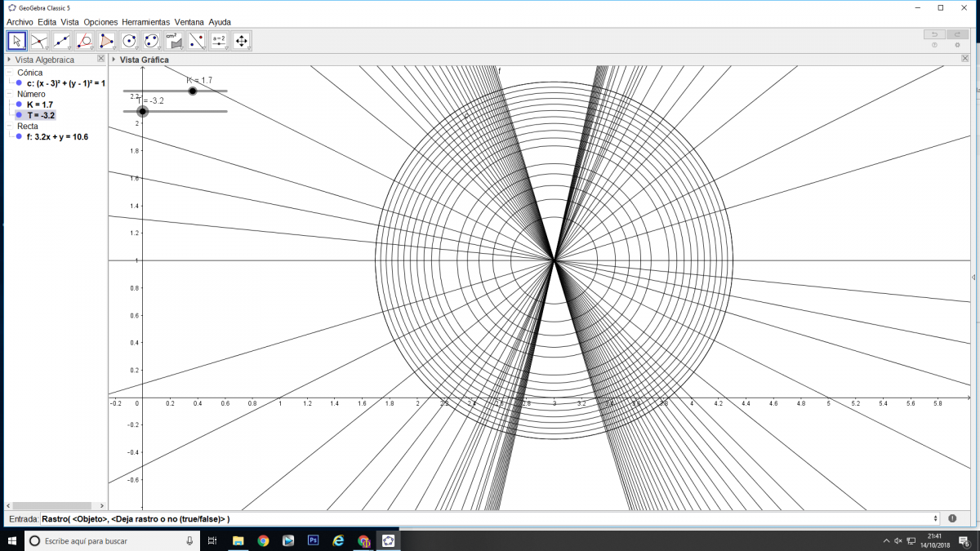Image resolution: width=980 pixels, height=551 pixels.
Task: Select the Move arrow tool
Action: coord(16,41)
